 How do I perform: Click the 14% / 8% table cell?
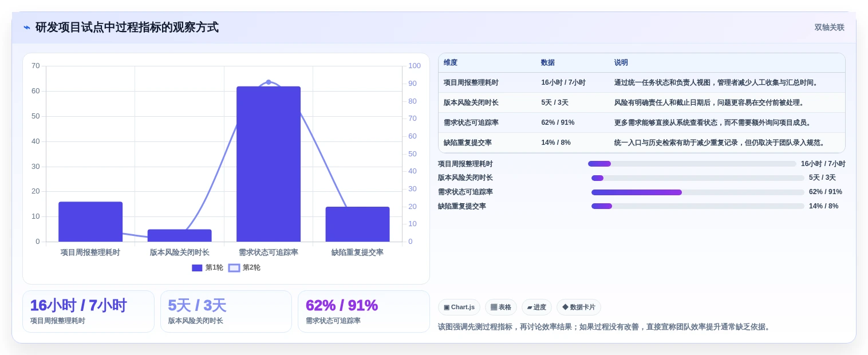coord(556,143)
